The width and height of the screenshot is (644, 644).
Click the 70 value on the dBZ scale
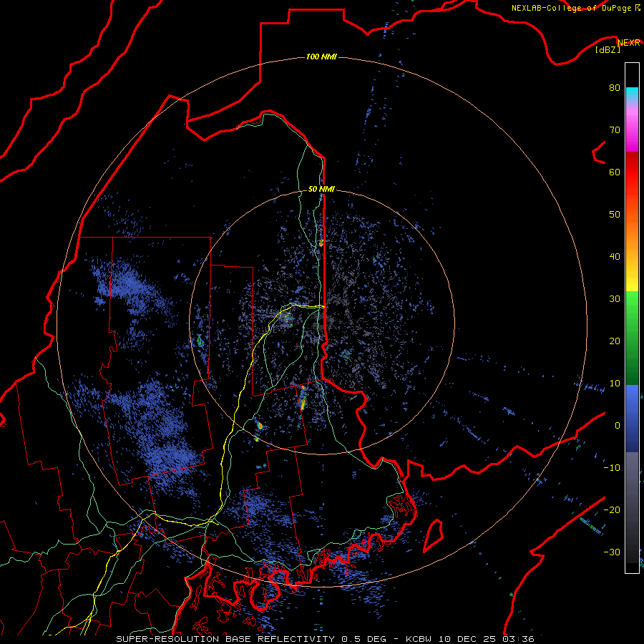coord(615,130)
